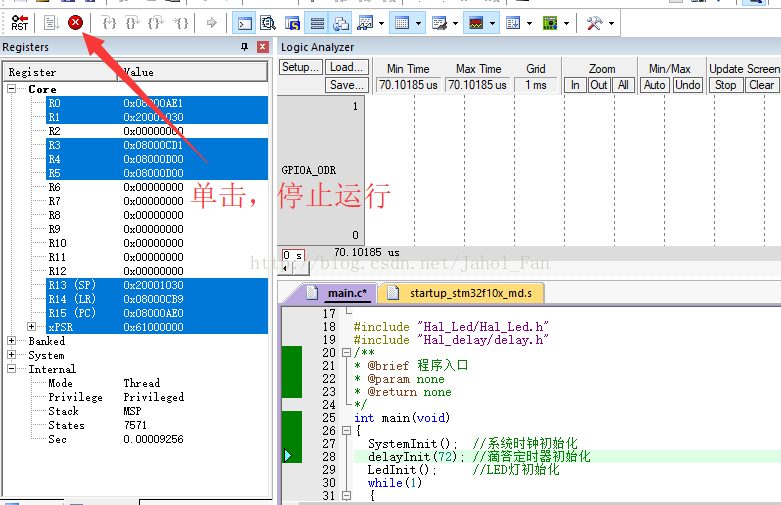Zoom Out on the logic analyzer

(x=599, y=85)
